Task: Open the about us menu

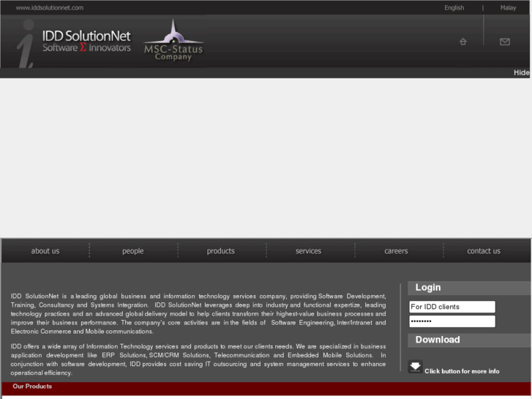Action: coord(45,251)
